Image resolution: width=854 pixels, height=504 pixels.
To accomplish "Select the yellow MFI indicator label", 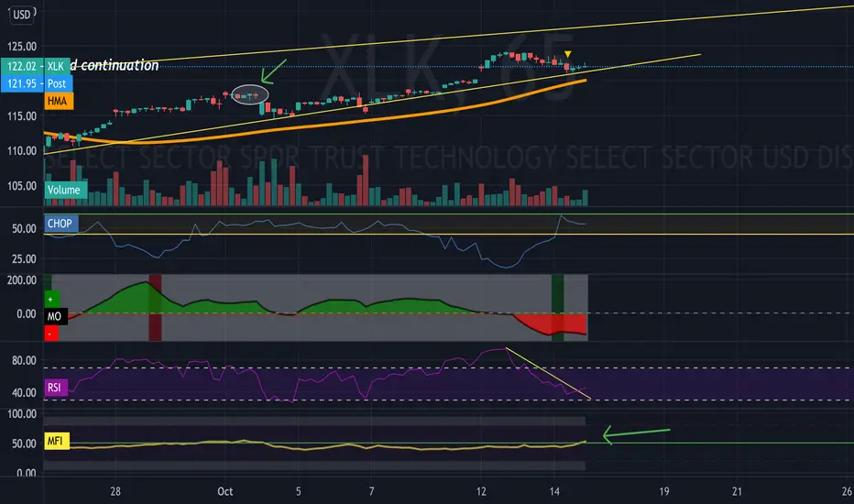I will point(56,441).
